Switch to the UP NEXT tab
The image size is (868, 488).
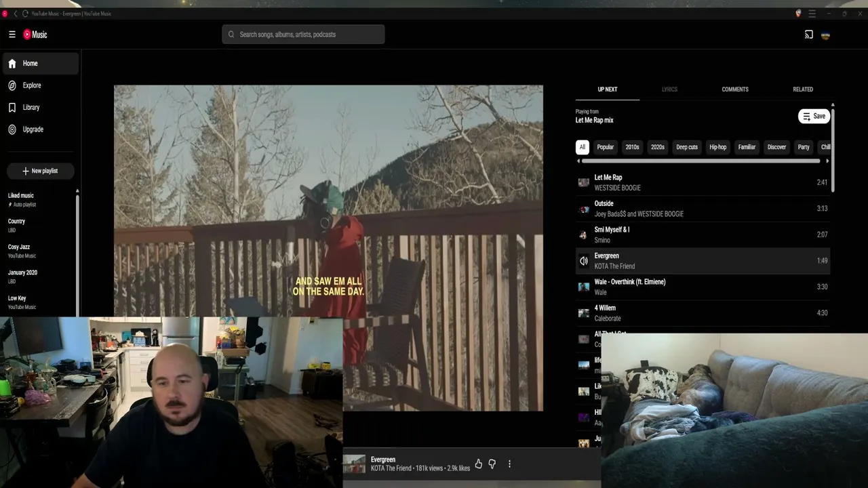(608, 89)
